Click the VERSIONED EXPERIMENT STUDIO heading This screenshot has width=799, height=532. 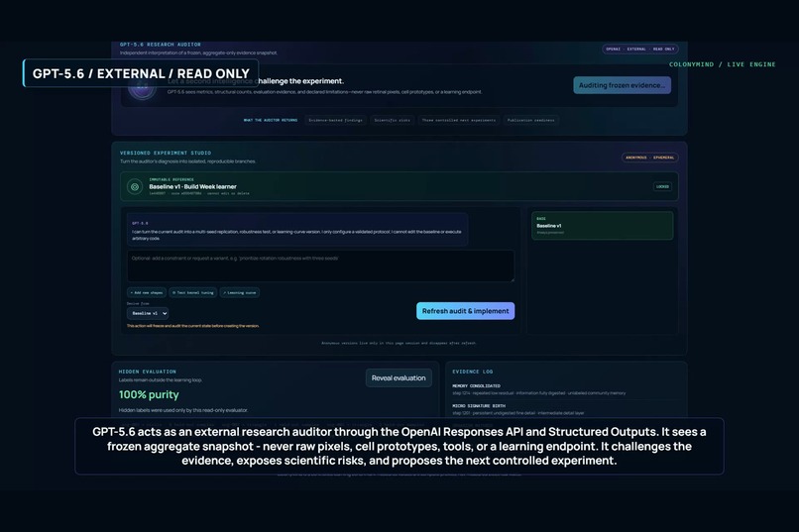[x=166, y=153]
